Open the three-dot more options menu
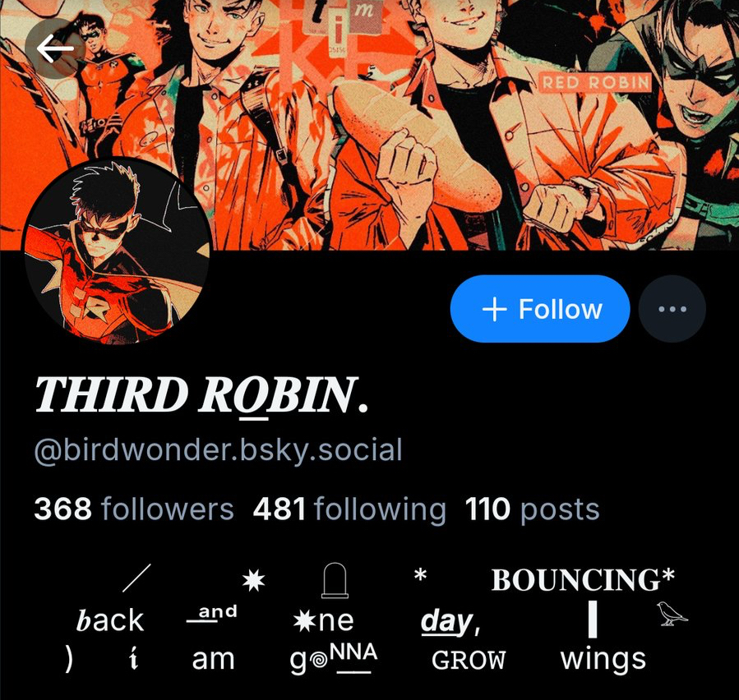Screen dimensions: 739x700 pyautogui.click(x=672, y=309)
